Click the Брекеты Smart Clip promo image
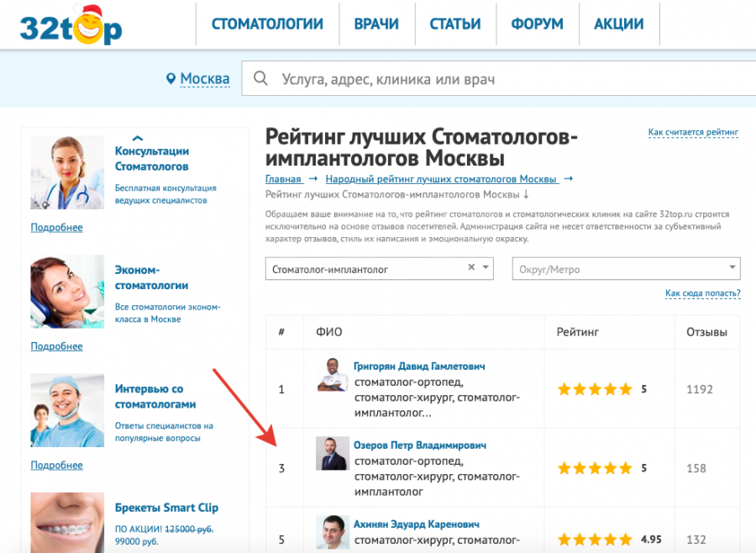 coord(67,523)
